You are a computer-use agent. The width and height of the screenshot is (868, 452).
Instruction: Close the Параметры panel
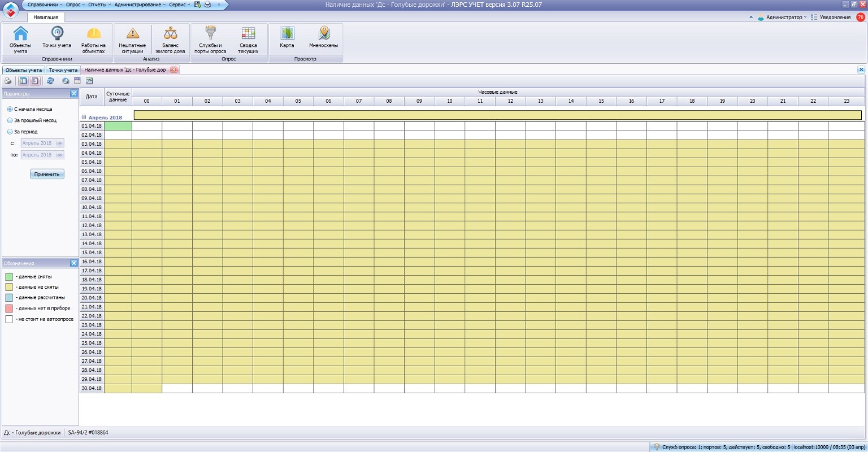pos(73,93)
